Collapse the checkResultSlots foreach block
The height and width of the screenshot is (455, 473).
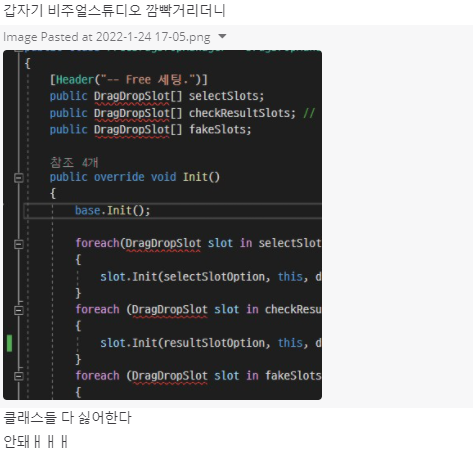[19, 310]
